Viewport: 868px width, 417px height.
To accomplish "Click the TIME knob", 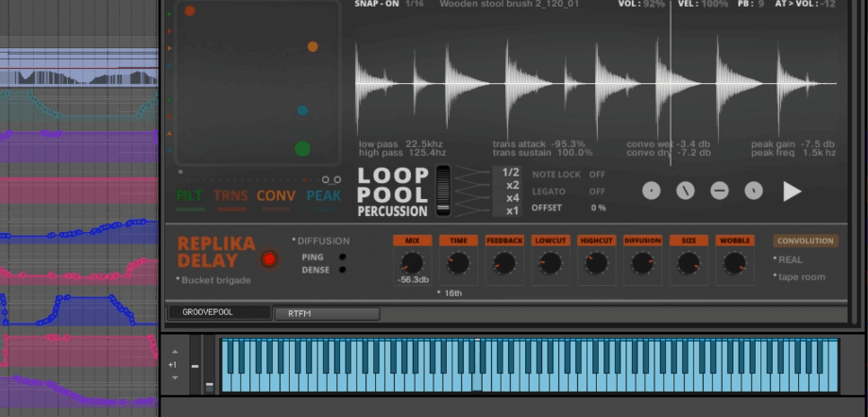I will (x=458, y=263).
